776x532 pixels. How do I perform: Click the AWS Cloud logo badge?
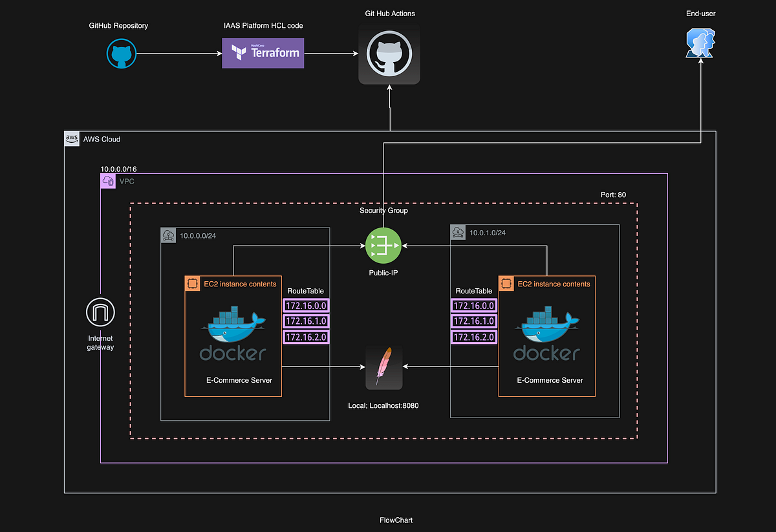71,138
